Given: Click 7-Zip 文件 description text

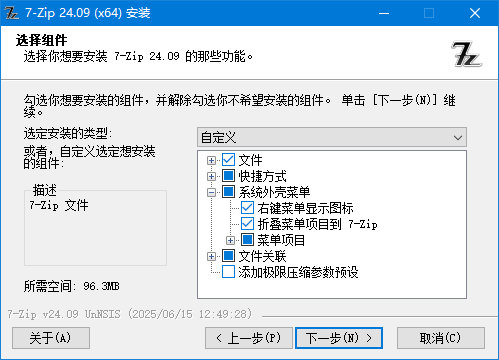Looking at the screenshot, I should pyautogui.click(x=59, y=205).
